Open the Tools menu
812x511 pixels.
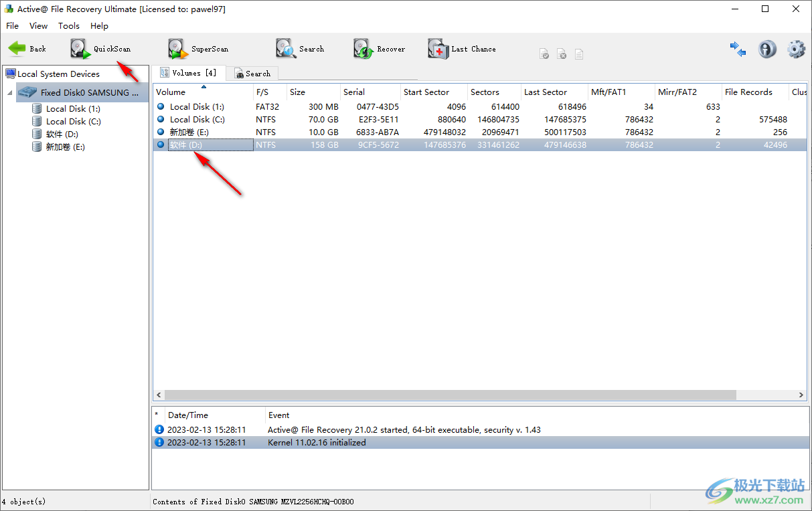(68, 26)
